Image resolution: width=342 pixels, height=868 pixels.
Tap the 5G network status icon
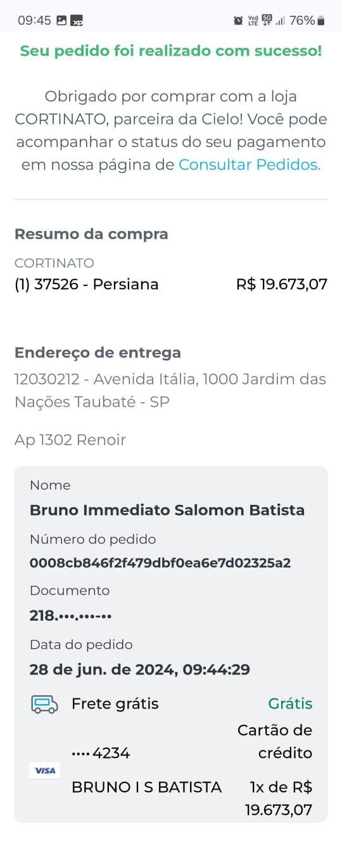click(267, 20)
